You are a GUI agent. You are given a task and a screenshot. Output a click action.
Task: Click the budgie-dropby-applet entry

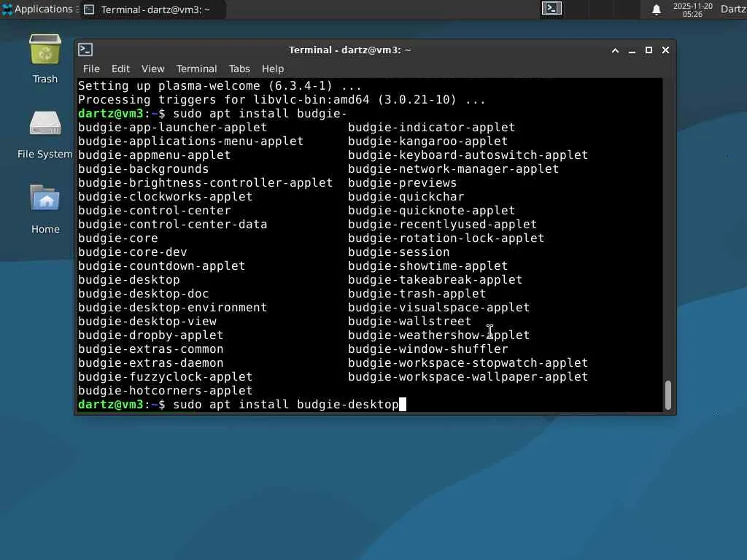coord(150,335)
